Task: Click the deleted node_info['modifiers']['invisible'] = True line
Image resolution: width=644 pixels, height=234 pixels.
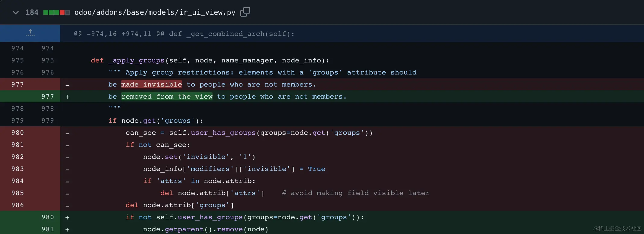Action: (234, 169)
